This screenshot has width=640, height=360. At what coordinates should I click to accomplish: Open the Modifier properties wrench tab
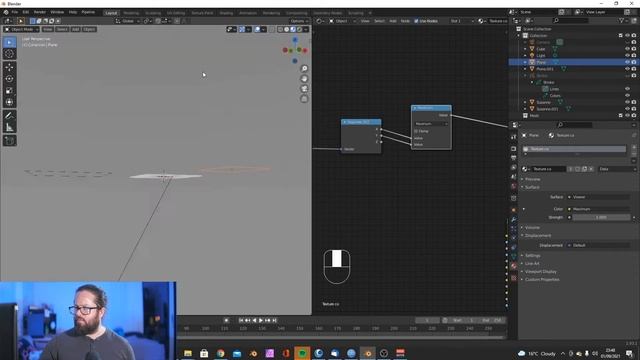[513, 220]
